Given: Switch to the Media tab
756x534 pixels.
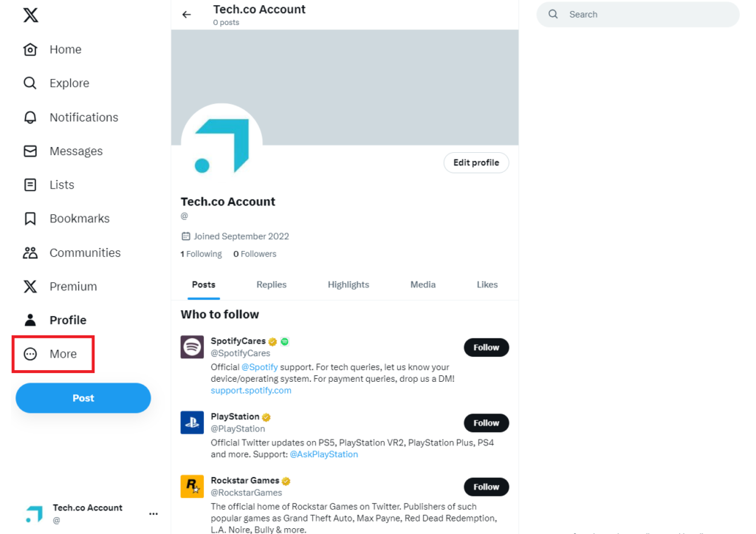Looking at the screenshot, I should pyautogui.click(x=422, y=284).
